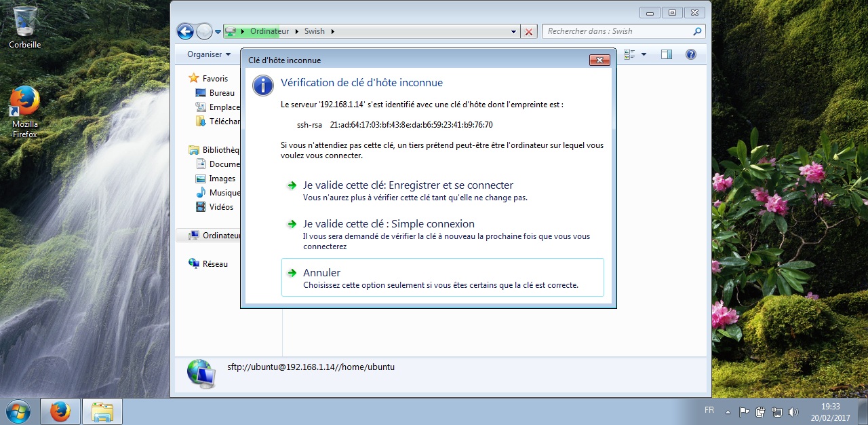Open Explorer help icon

[691, 54]
